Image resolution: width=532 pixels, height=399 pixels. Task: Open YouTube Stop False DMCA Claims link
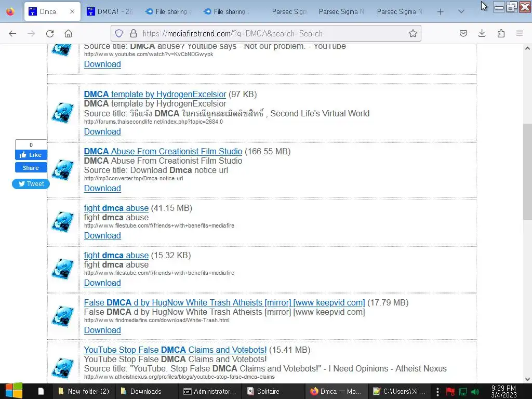pos(175,350)
